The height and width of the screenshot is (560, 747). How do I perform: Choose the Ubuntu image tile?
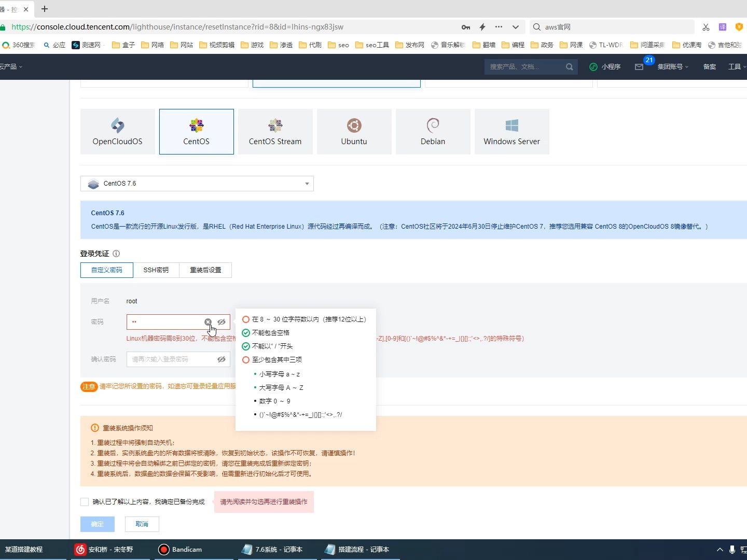coord(354,132)
